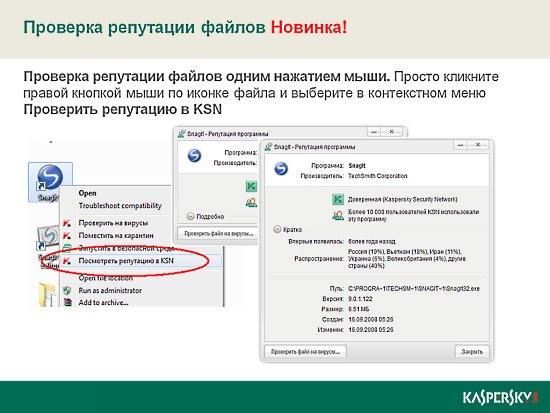Click the version value 9.0.1.122
The height and width of the screenshot is (413, 550).
(360, 299)
